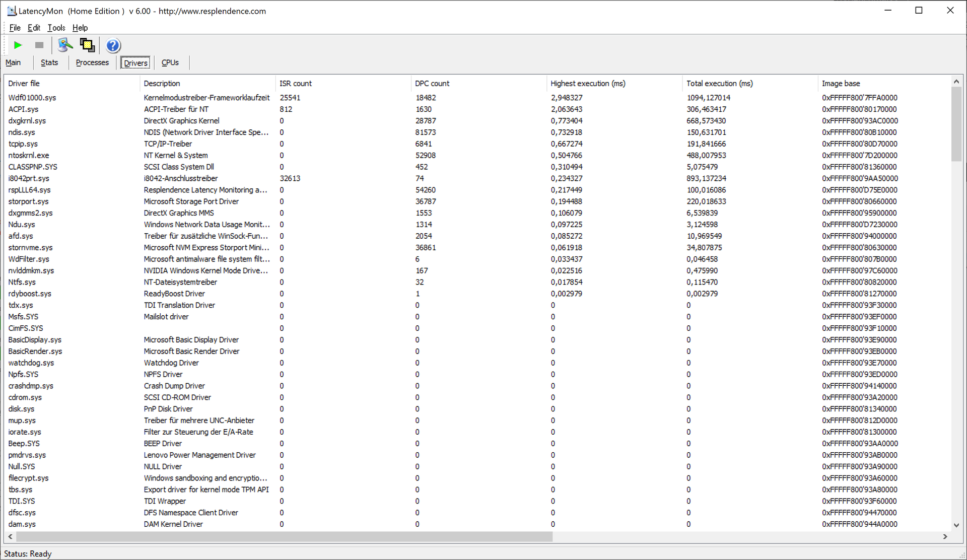Open the File menu
Viewport: 967px width, 560px height.
coord(15,28)
